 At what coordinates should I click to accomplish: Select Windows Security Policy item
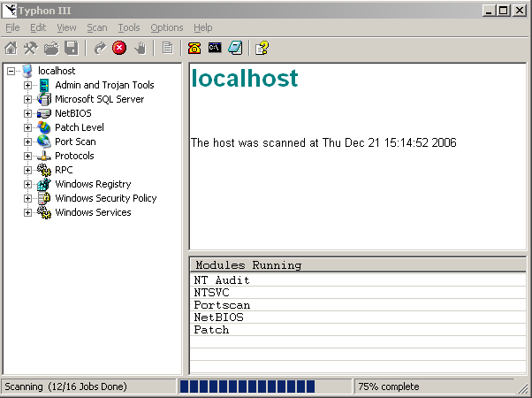click(105, 198)
